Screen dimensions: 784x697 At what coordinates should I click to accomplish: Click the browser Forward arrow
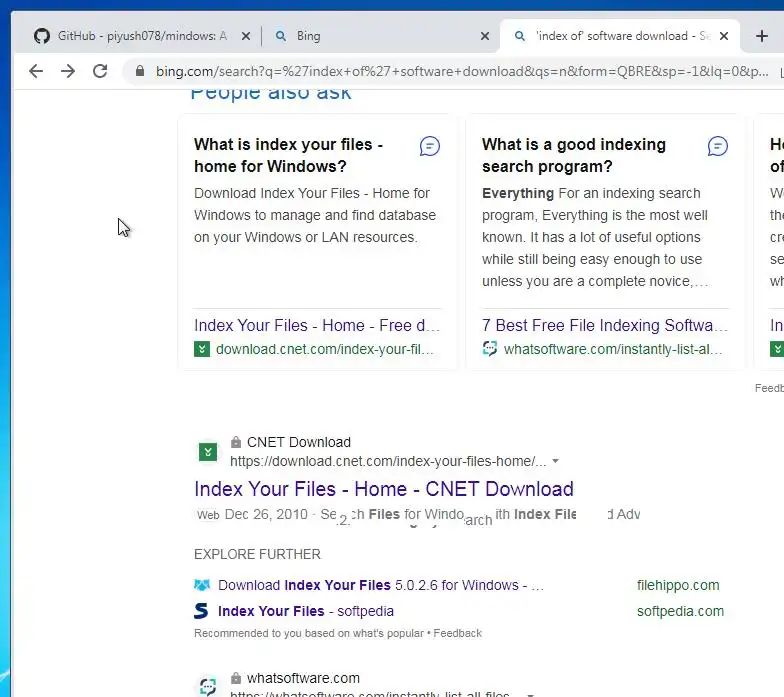click(x=68, y=71)
